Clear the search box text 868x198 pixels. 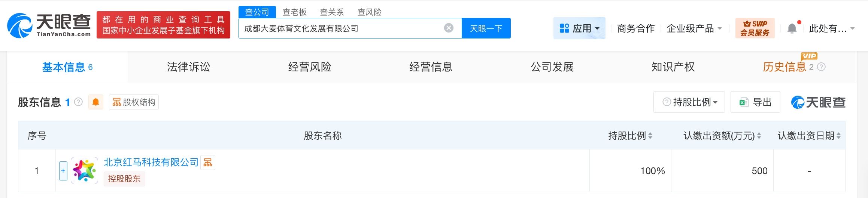[x=449, y=28]
